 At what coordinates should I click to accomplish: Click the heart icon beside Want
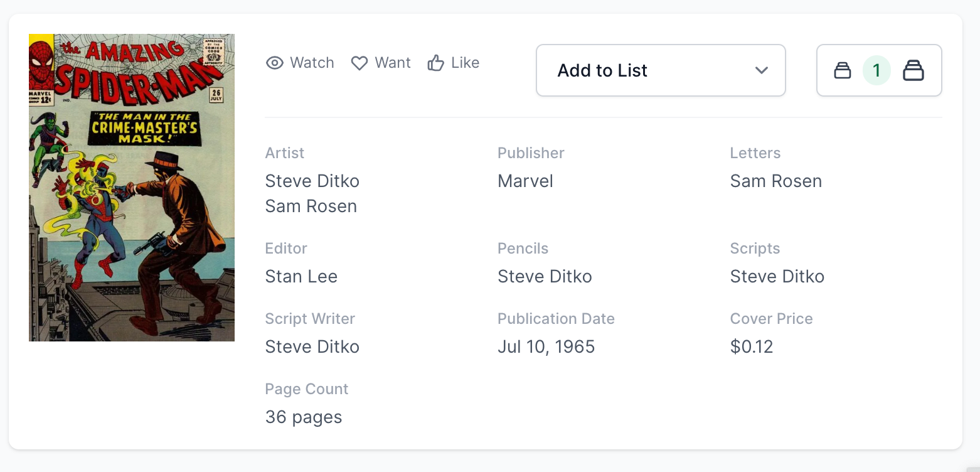point(359,63)
